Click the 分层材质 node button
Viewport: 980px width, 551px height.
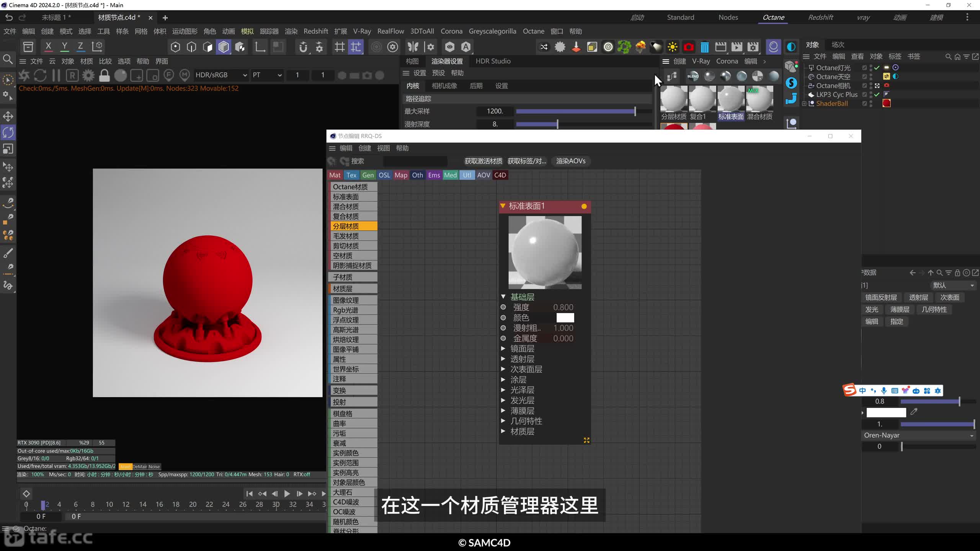click(x=353, y=226)
